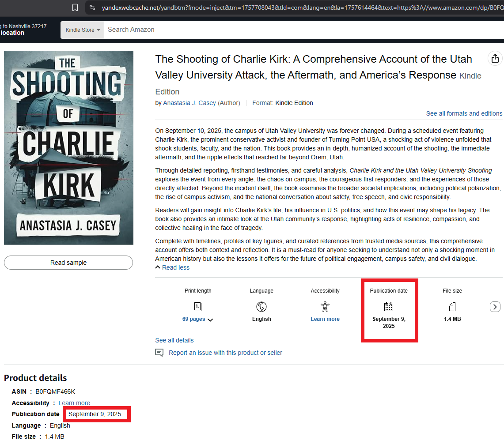Screen dimensions: 504x440
Task: Click the File size document icon
Action: coord(452,307)
